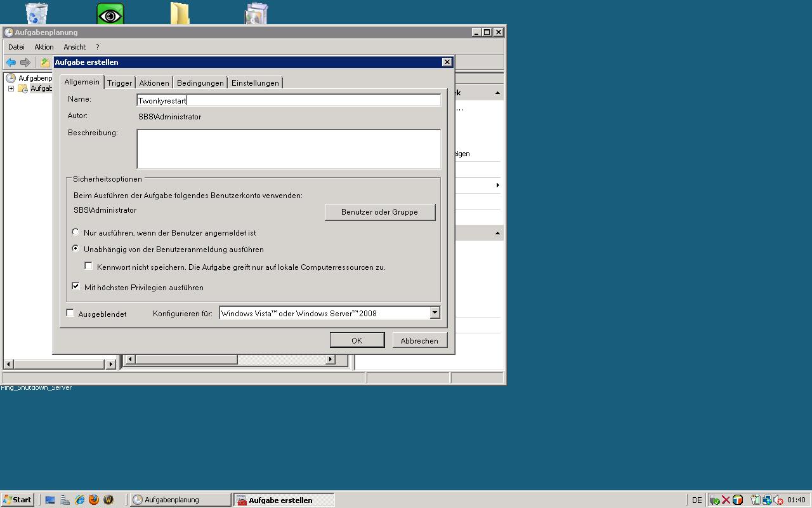
Task: Open the Aktionen tab
Action: coord(154,83)
